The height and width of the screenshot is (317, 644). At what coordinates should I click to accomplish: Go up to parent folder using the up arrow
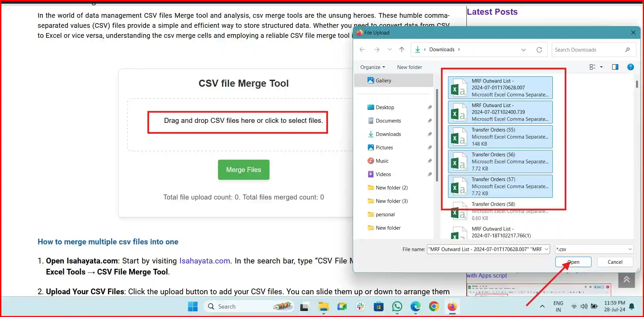[402, 49]
